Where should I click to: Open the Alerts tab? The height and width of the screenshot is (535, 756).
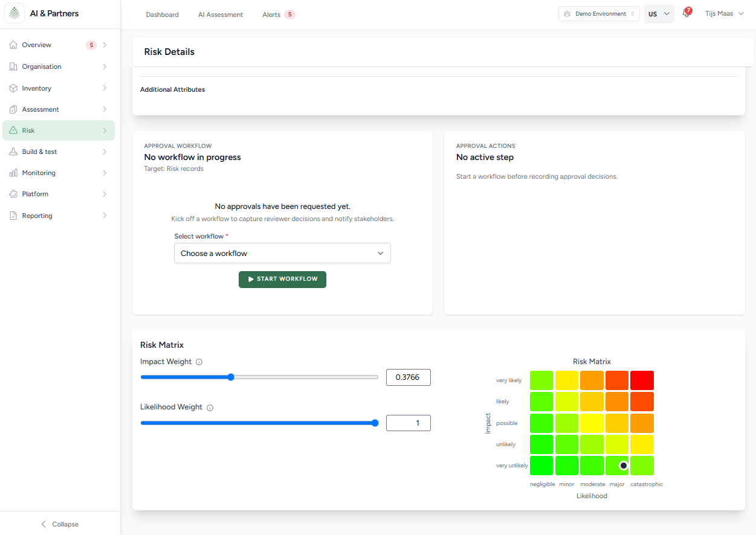(279, 14)
